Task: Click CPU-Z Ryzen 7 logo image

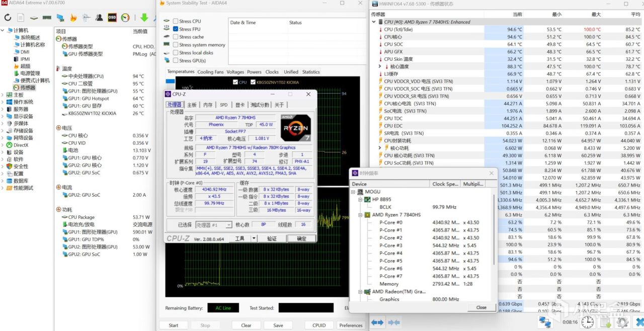Action: (296, 128)
